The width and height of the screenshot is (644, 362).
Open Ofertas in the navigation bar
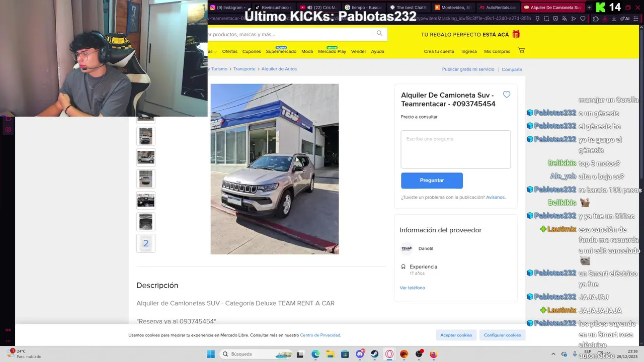tap(229, 51)
